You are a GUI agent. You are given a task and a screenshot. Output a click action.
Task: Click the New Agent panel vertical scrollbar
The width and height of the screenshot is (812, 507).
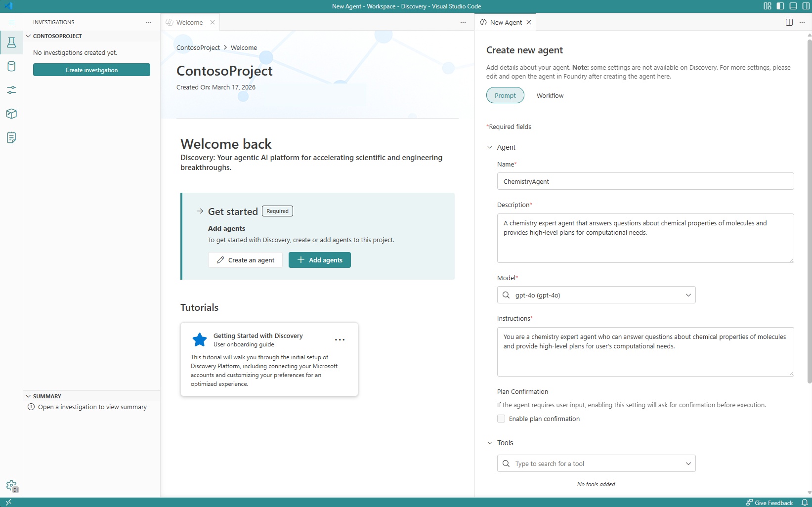pos(809,211)
